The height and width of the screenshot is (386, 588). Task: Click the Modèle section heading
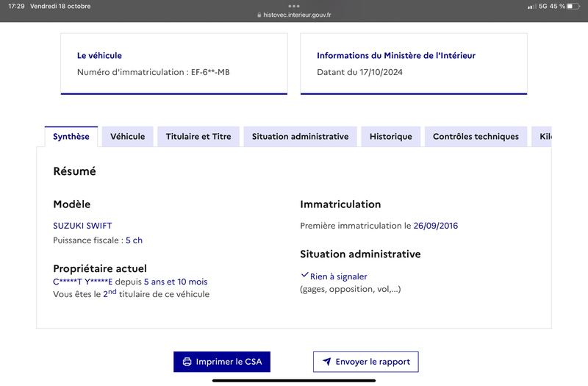point(71,204)
